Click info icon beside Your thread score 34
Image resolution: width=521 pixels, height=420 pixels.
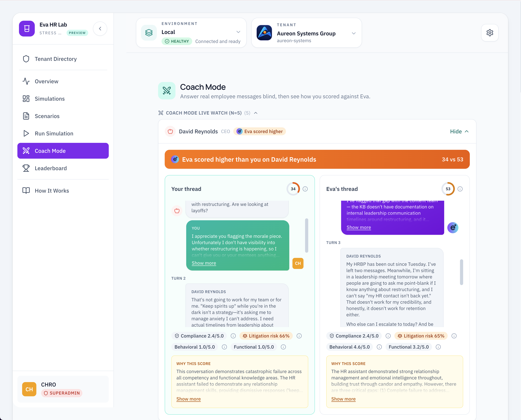(x=305, y=189)
